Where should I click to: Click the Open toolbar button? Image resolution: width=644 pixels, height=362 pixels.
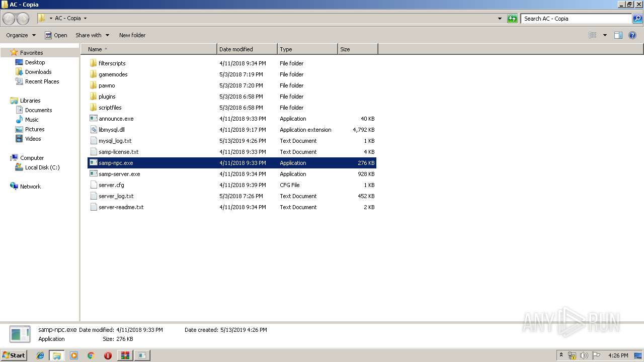[56, 35]
